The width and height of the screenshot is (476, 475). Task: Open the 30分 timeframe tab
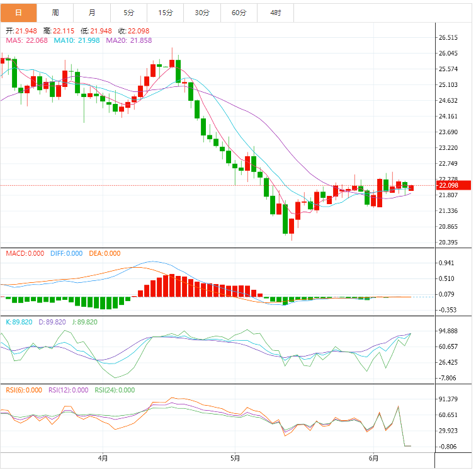[202, 13]
